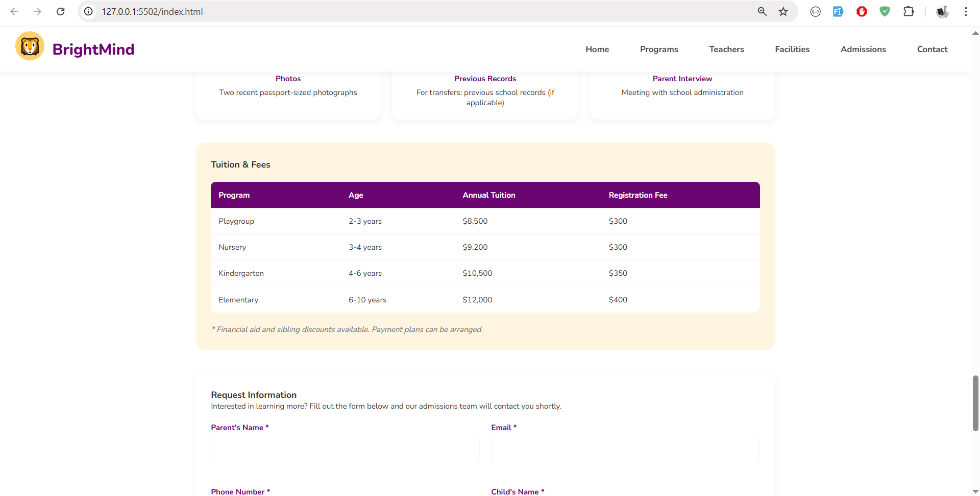The height and width of the screenshot is (496, 980).
Task: Open the blue font-finder extension
Action: [x=838, y=11]
